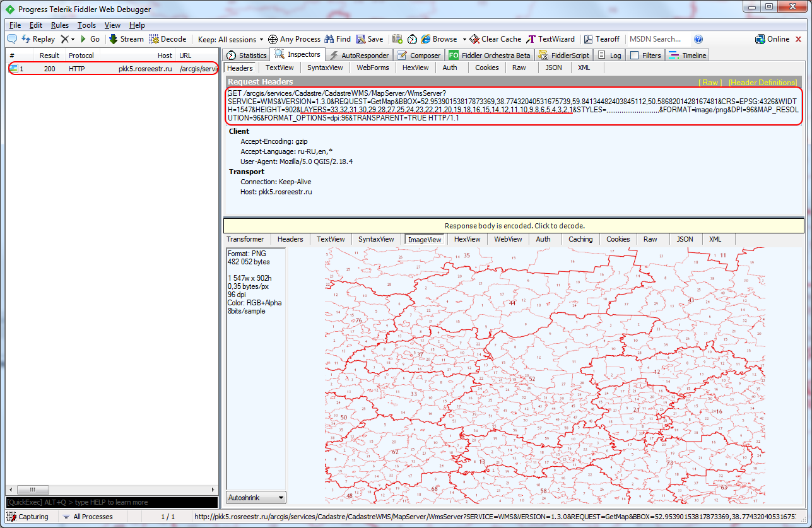Click the Tearoff button
Viewport: 812px width, 528px height.
click(602, 39)
